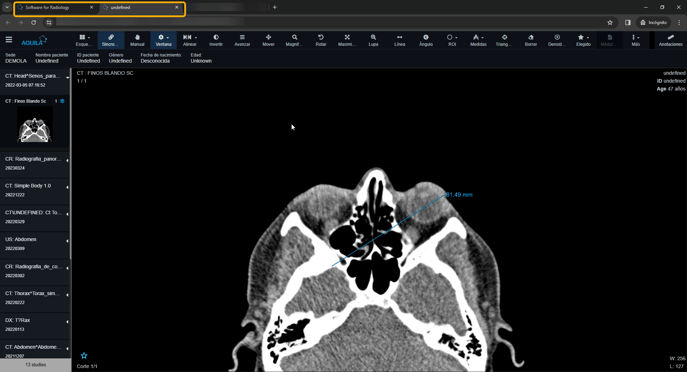Click the browser address bar

pyautogui.click(x=329, y=22)
